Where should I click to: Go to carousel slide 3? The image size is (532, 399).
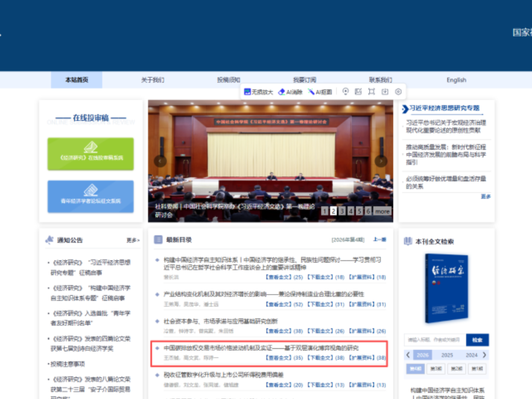pyautogui.click(x=342, y=211)
